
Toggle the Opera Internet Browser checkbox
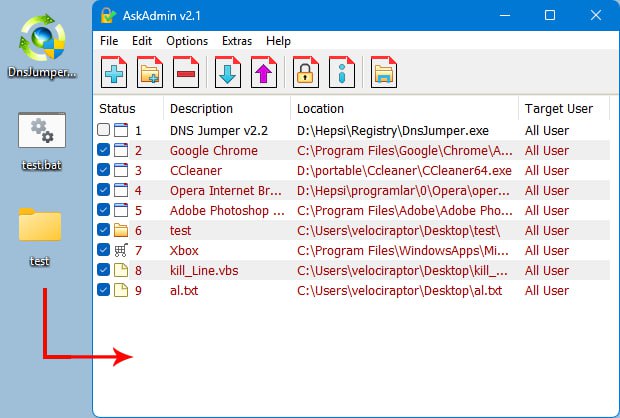[104, 190]
